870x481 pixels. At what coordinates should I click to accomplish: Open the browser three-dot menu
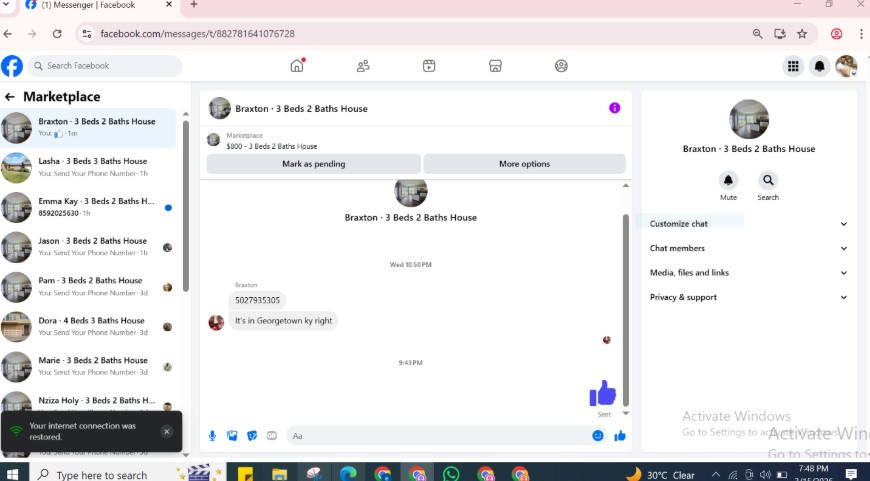point(862,34)
